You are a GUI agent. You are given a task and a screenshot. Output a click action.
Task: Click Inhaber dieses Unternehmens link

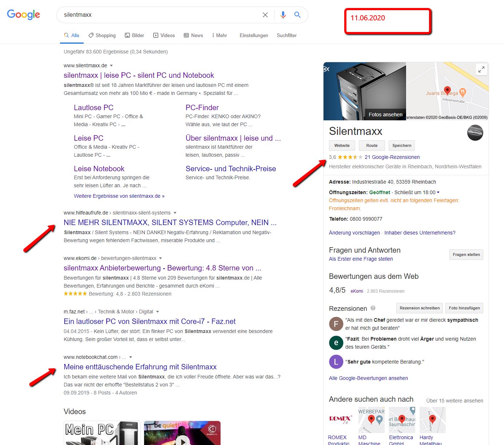tap(420, 233)
